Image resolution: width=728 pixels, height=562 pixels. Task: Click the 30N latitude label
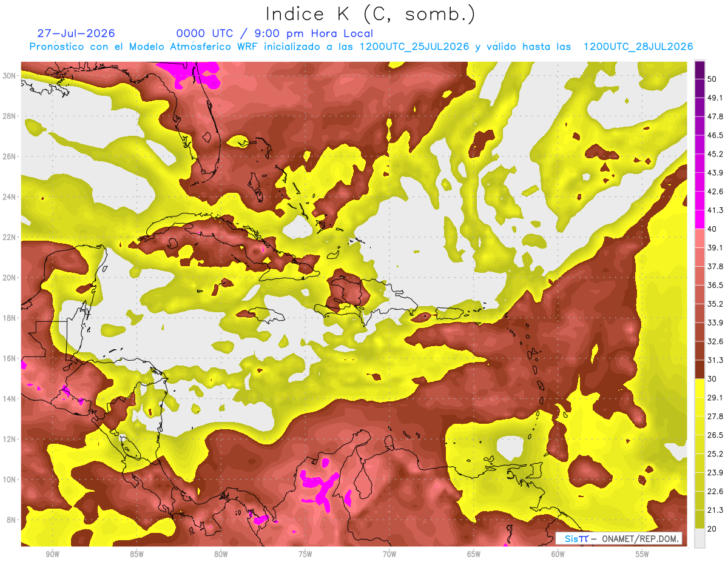coord(10,76)
